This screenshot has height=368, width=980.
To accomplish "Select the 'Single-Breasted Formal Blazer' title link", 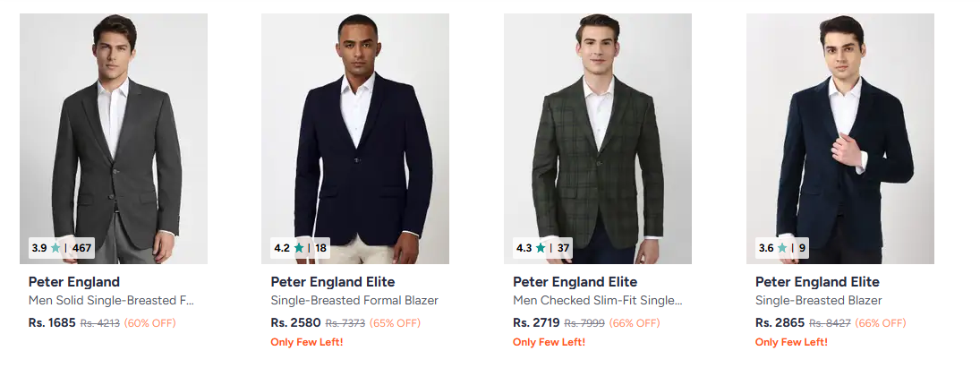I will point(354,301).
